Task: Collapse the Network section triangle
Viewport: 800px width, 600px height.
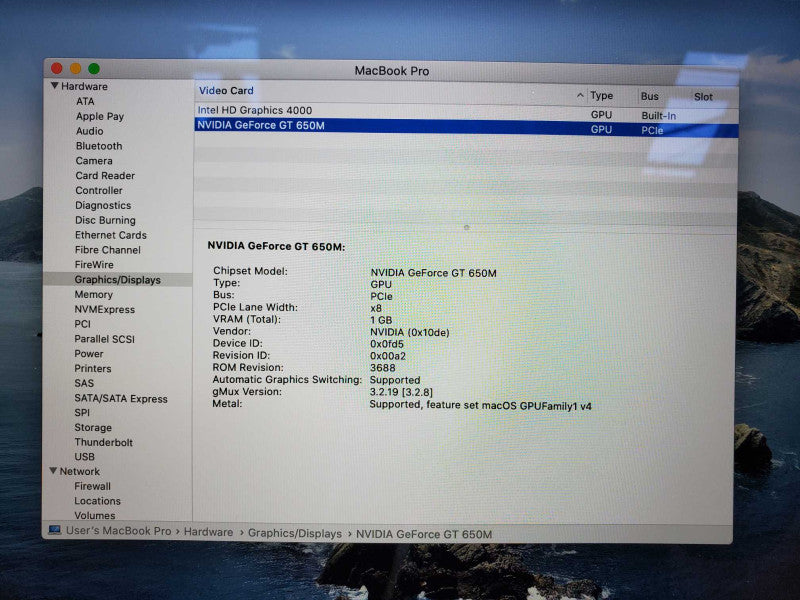Action: (53, 471)
